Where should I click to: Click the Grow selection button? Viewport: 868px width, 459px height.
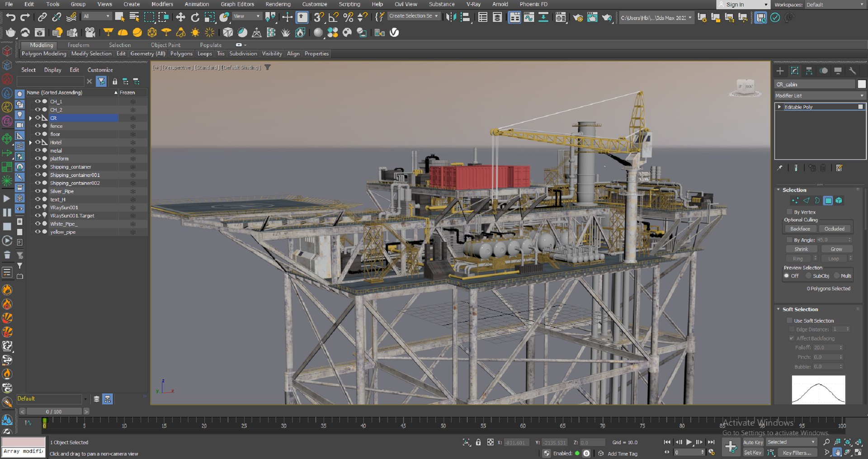(836, 249)
